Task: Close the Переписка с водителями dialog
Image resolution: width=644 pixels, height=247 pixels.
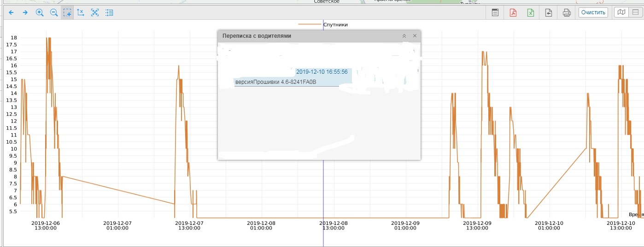Action: click(415, 36)
